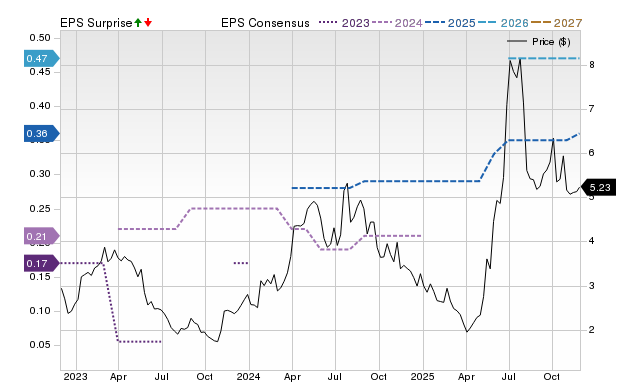Click the 0.21 consensus value flag

[x=42, y=236]
